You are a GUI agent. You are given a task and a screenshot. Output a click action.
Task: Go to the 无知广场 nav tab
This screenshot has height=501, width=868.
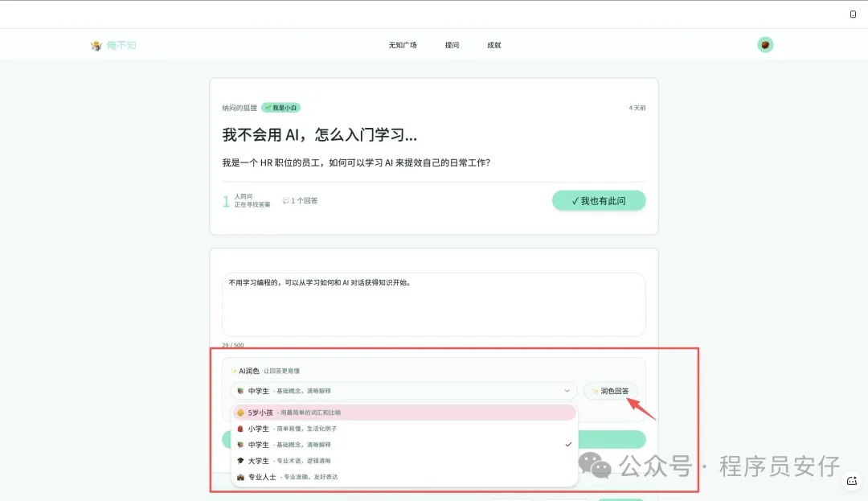[403, 46]
